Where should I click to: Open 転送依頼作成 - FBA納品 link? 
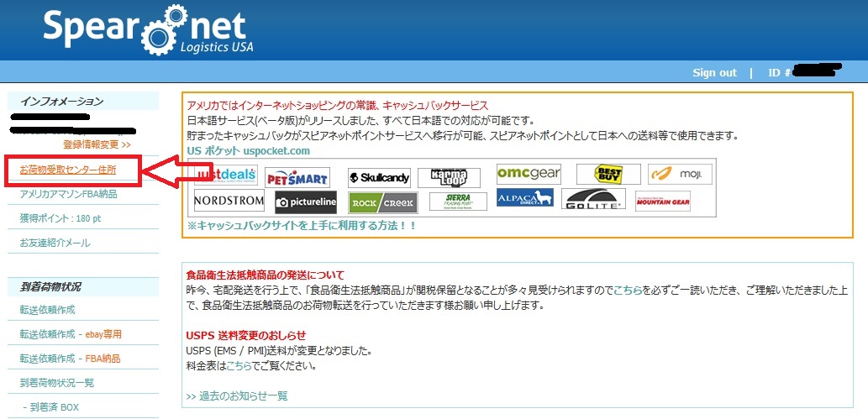71,359
